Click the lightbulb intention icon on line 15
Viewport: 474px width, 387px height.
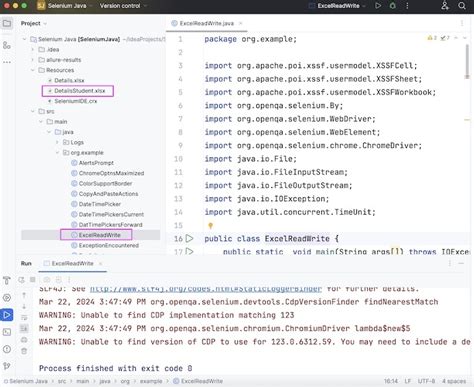pos(210,226)
